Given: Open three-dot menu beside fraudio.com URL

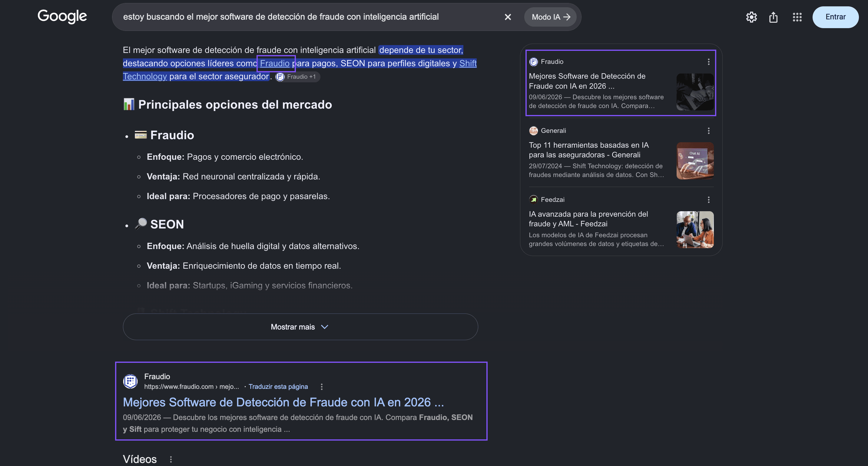Looking at the screenshot, I should [321, 386].
